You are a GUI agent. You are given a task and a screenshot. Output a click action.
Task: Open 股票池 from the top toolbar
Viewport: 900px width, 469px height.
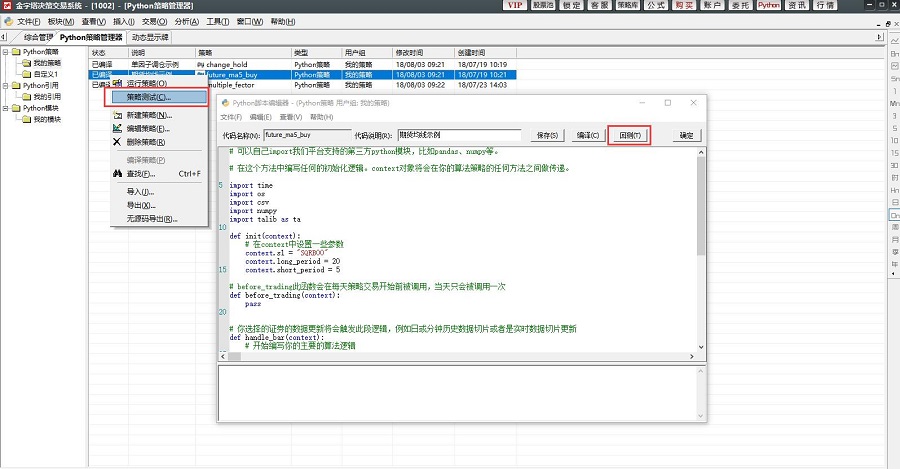coord(543,5)
